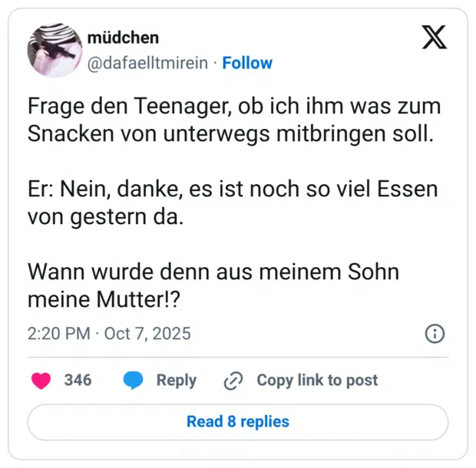Click the chain link icon
The width and height of the screenshot is (476, 468).
[233, 381]
